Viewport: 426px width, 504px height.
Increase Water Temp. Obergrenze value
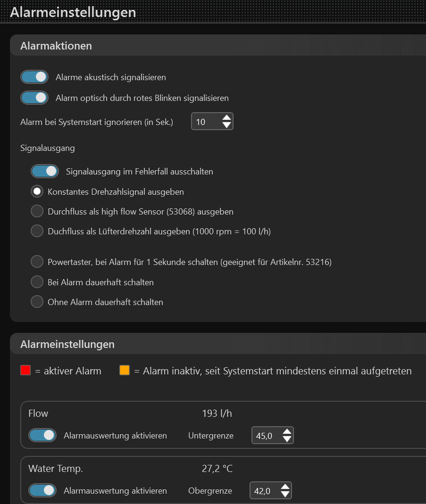[285, 487]
